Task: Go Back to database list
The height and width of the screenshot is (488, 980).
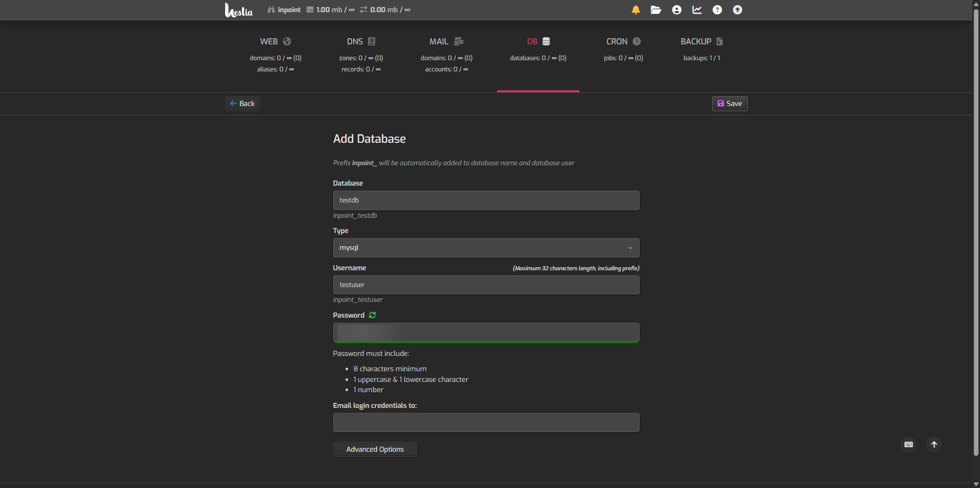Action: click(242, 104)
